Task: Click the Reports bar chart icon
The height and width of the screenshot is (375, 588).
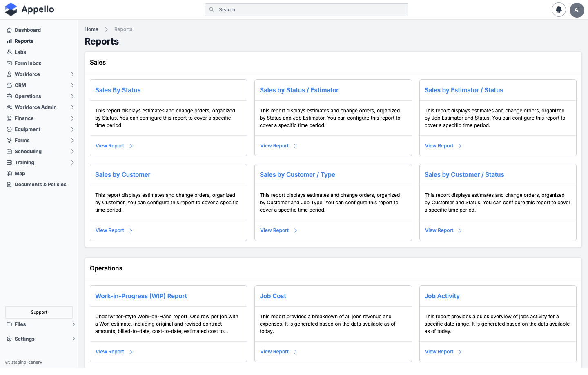Action: [9, 41]
